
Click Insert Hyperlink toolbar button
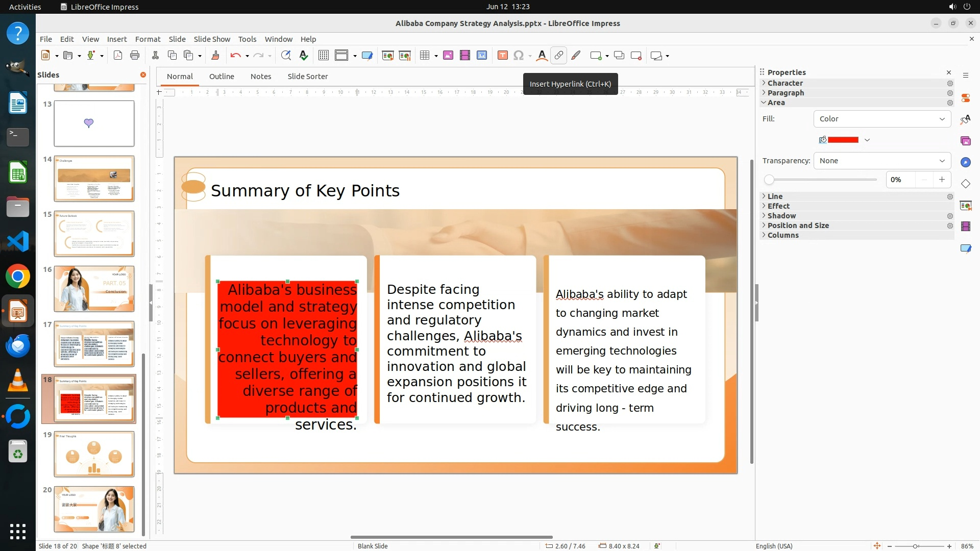(559, 56)
